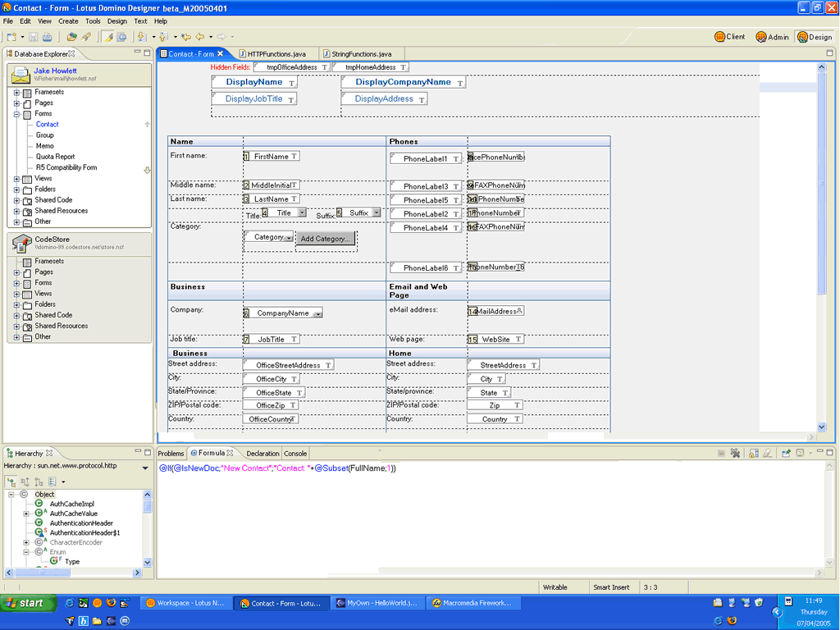The height and width of the screenshot is (630, 840).
Task: Toggle Show Type Hierarchy icon
Action: click(11, 482)
